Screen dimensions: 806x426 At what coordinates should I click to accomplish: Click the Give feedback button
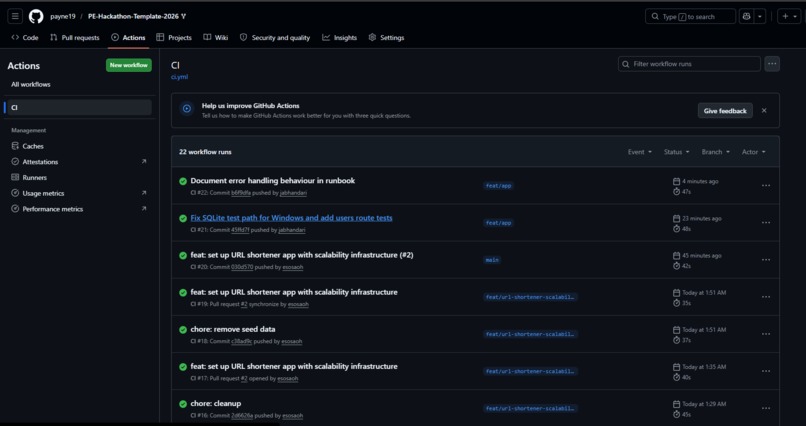pos(725,110)
